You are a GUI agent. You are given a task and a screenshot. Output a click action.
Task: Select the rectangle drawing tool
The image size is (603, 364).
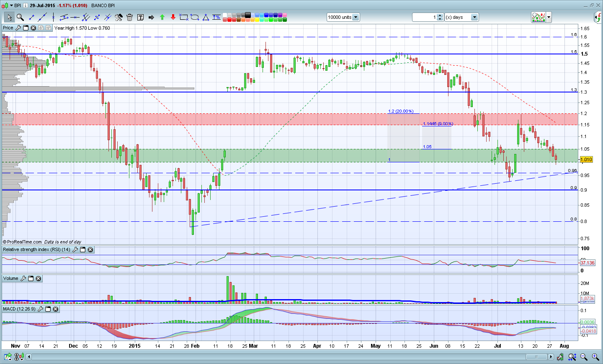click(x=183, y=17)
